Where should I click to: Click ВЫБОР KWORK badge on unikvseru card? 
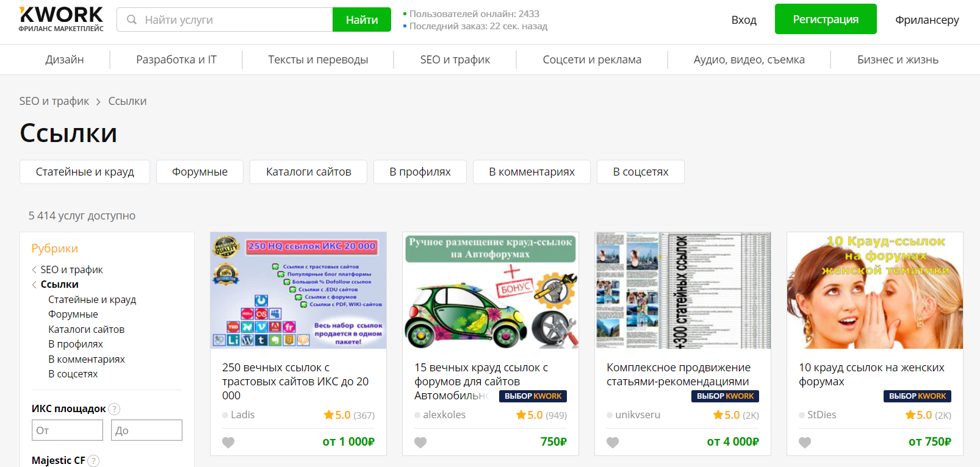pos(725,396)
